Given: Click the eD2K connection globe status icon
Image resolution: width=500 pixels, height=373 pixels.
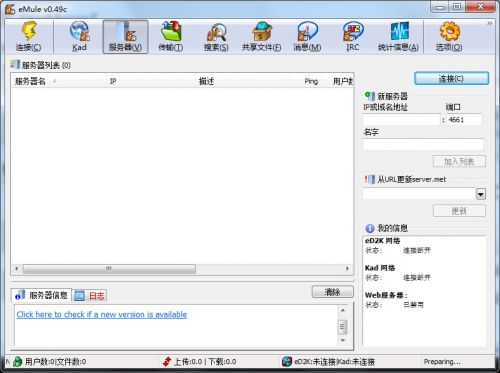Looking at the screenshot, I should 287,361.
